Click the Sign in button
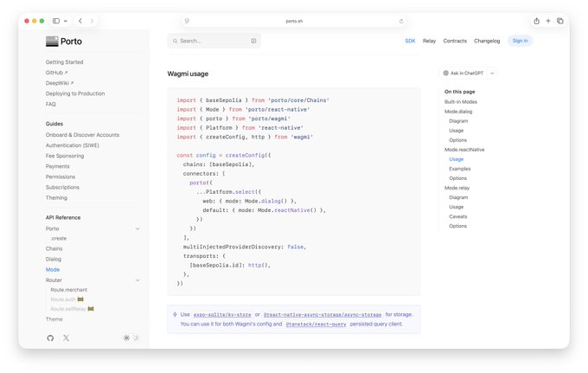588x373 pixels. 520,41
